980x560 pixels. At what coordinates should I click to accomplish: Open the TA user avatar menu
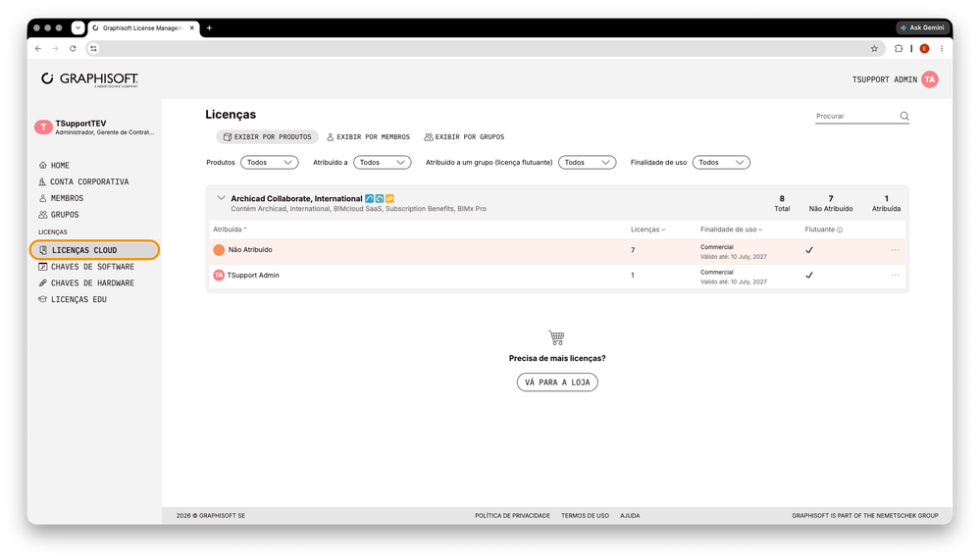point(929,79)
